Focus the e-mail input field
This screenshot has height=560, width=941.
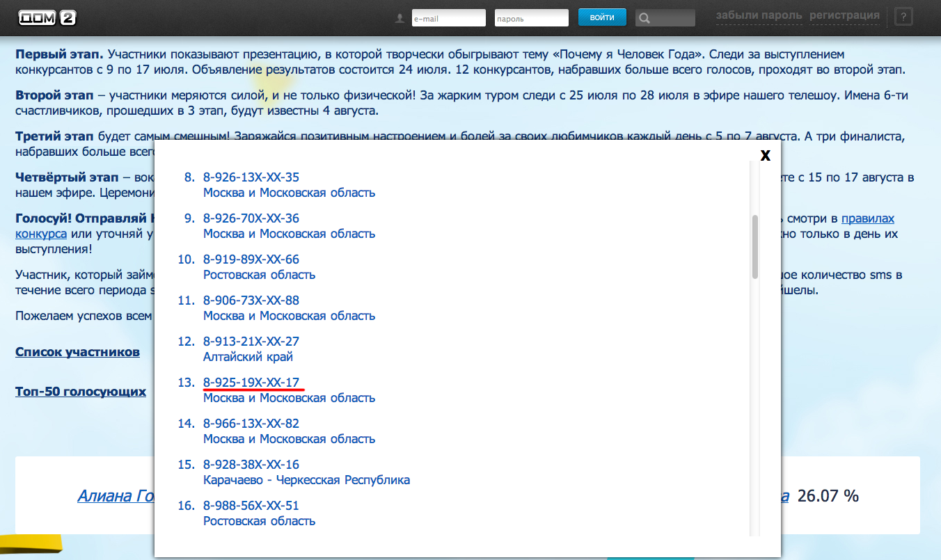[449, 18]
